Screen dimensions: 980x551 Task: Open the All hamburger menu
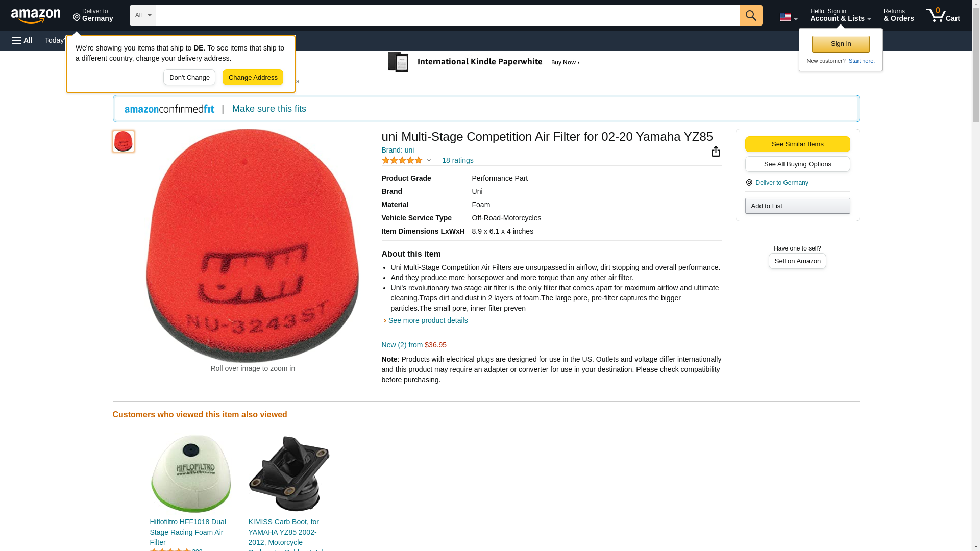pyautogui.click(x=22, y=40)
